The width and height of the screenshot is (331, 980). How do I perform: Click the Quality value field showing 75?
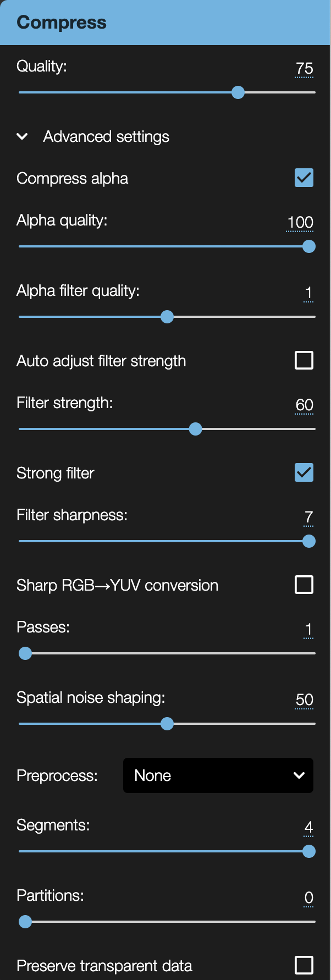click(304, 69)
